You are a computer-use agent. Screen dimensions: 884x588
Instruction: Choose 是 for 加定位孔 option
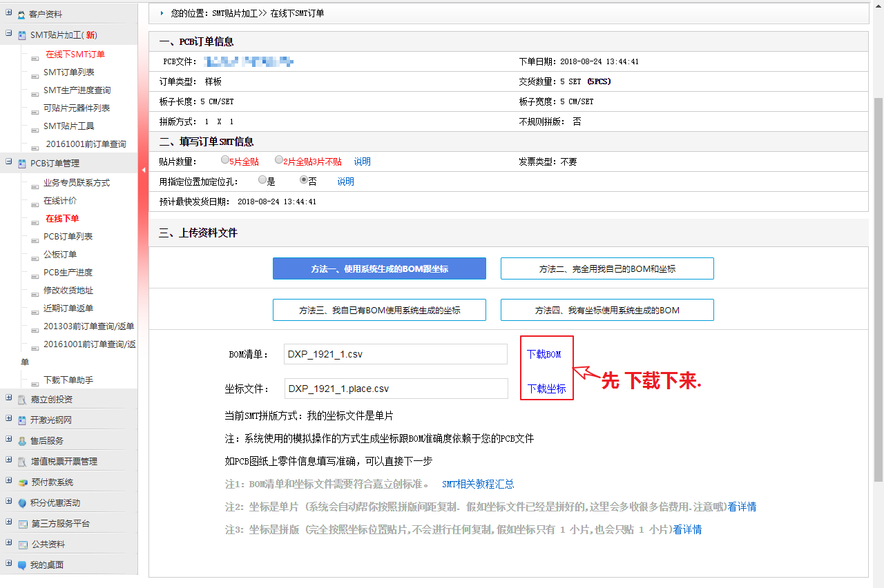pyautogui.click(x=262, y=180)
